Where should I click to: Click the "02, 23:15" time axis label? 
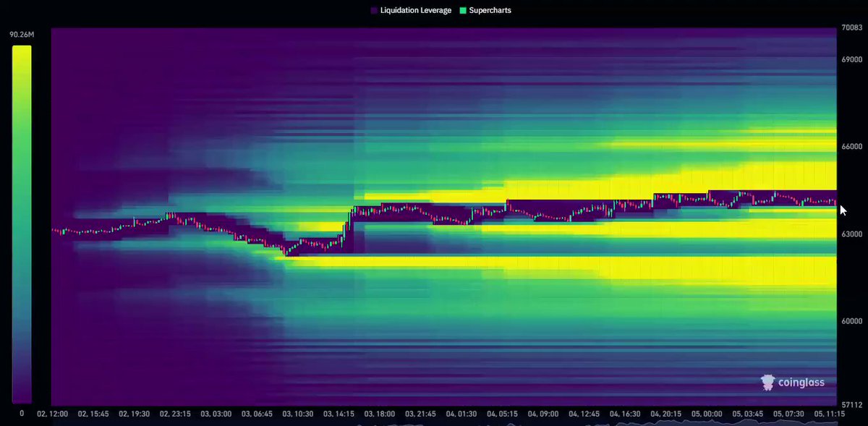[x=174, y=414]
